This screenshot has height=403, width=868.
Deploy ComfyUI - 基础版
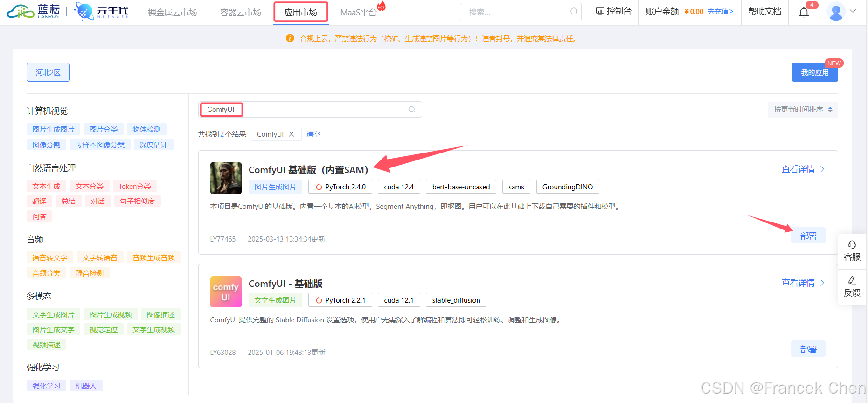point(808,349)
